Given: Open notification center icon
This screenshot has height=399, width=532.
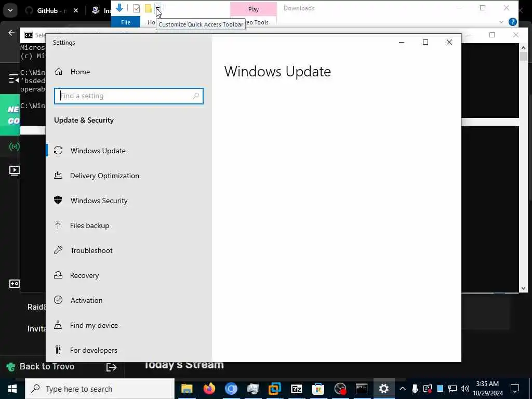Looking at the screenshot, I should 515,389.
